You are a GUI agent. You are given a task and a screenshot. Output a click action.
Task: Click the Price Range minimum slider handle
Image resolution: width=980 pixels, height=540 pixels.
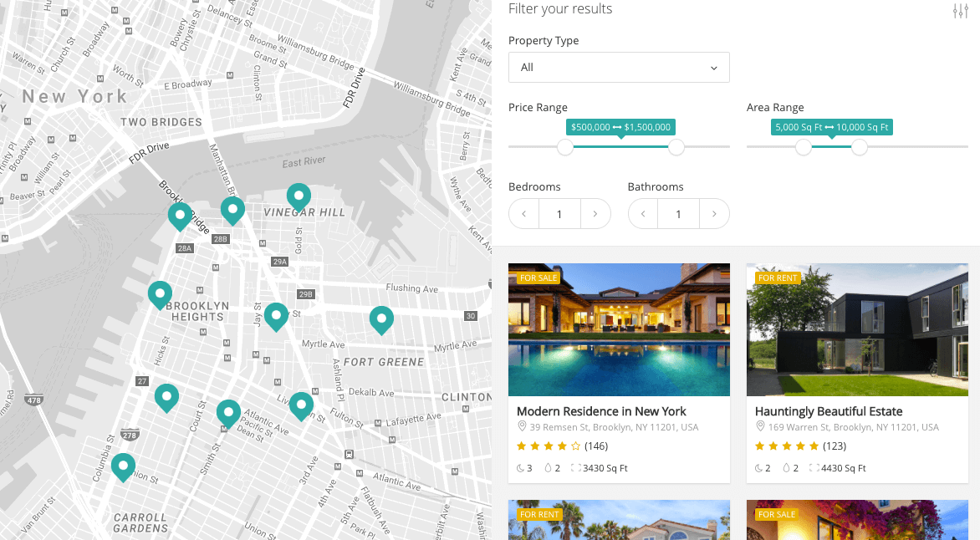pos(565,147)
